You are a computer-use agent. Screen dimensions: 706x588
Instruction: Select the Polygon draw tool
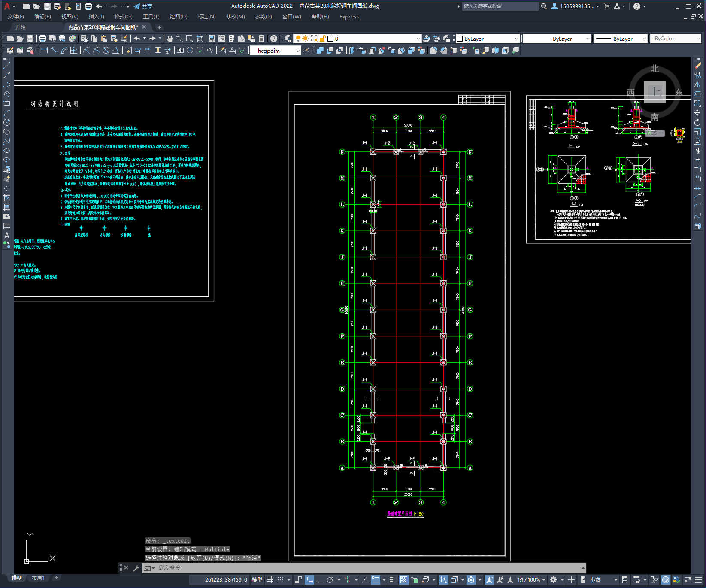click(7, 94)
